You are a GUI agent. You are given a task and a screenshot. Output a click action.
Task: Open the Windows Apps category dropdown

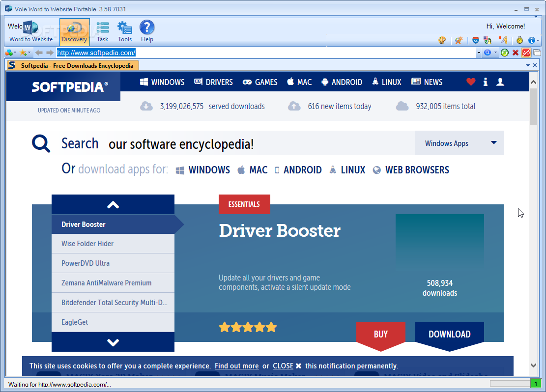tap(460, 143)
